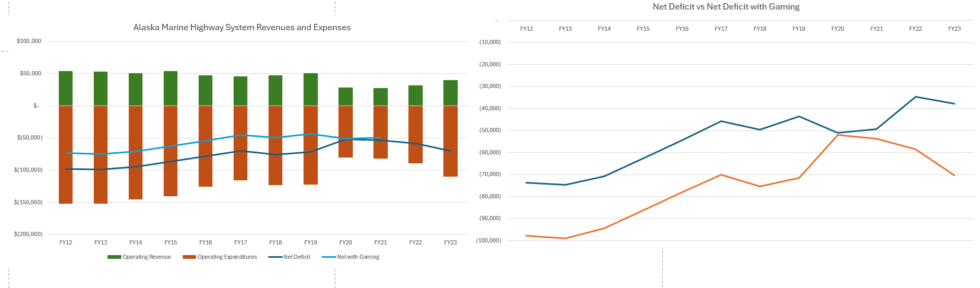The image size is (980, 288).
Task: Click the FY23 label atop the right line chart
Action: click(x=954, y=29)
